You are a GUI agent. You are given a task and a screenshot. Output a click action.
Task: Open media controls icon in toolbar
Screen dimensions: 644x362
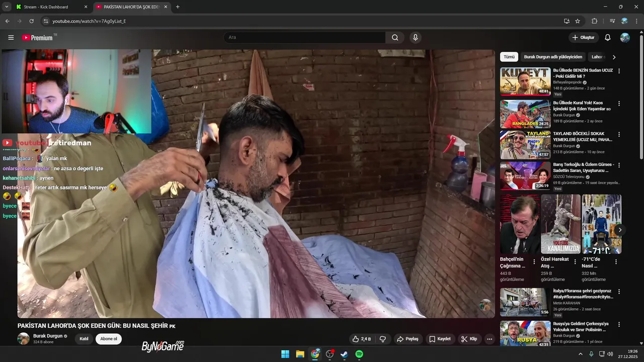coord(612,21)
